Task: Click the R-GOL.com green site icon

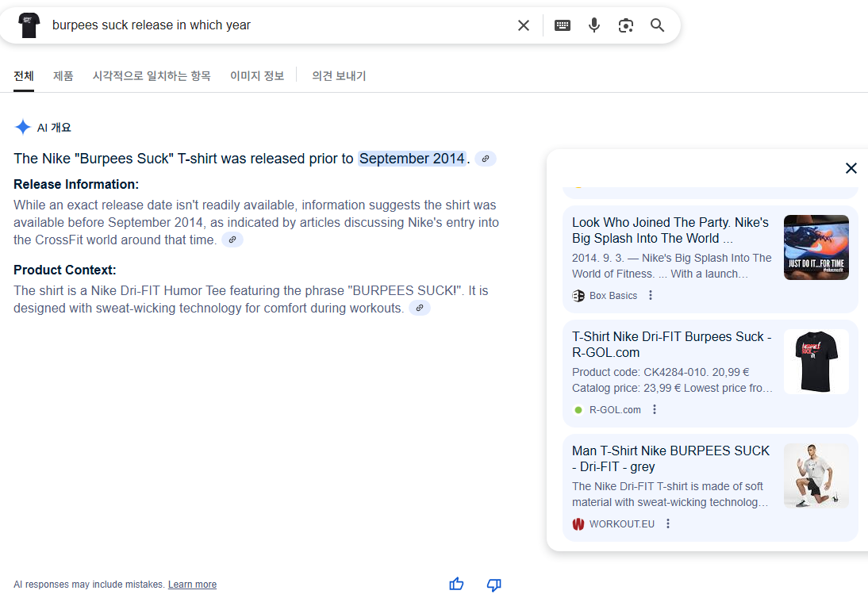Action: click(578, 410)
